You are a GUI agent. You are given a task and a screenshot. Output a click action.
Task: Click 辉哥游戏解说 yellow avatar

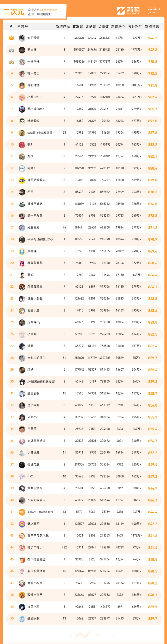(x=22, y=180)
